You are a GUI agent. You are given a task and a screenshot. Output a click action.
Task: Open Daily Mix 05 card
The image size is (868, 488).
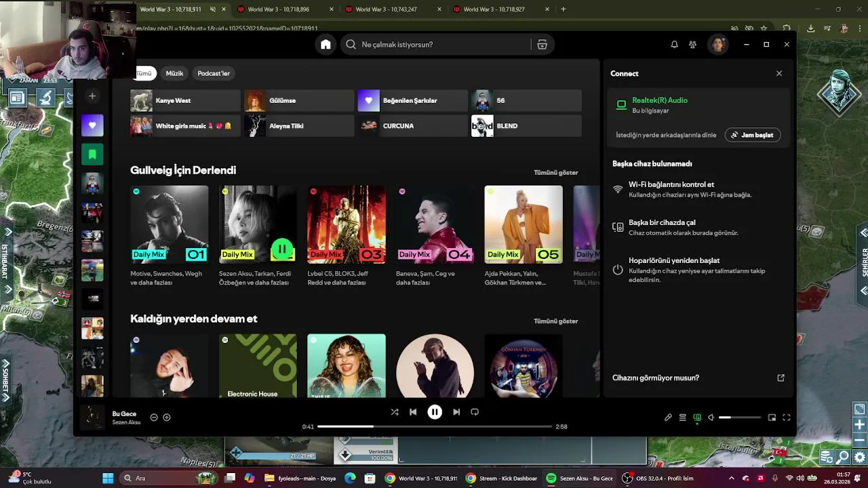coord(524,236)
